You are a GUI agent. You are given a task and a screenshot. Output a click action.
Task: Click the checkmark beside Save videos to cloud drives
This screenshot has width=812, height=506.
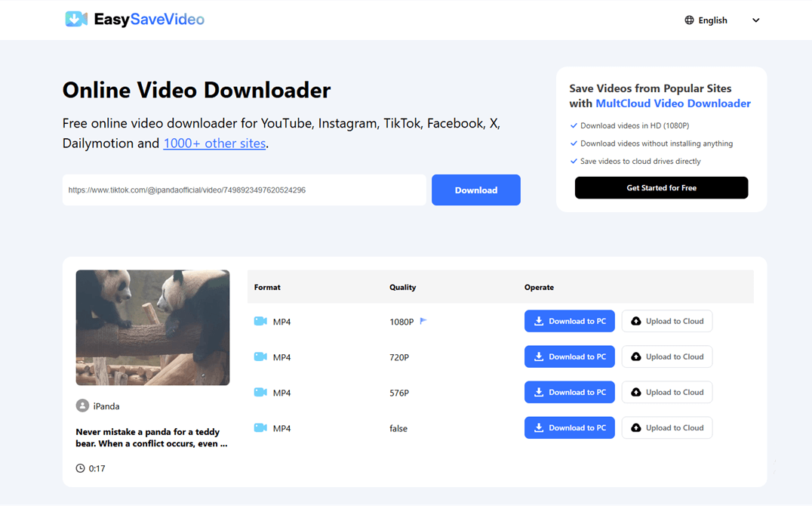(574, 161)
